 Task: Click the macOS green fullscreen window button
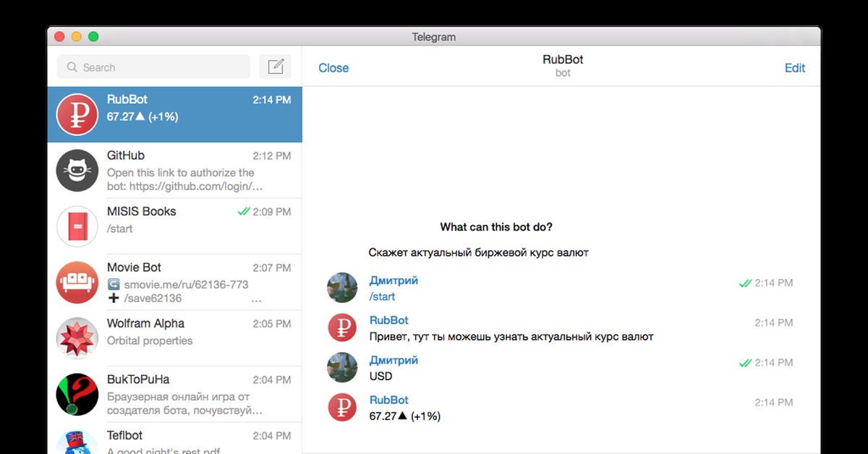(x=93, y=37)
